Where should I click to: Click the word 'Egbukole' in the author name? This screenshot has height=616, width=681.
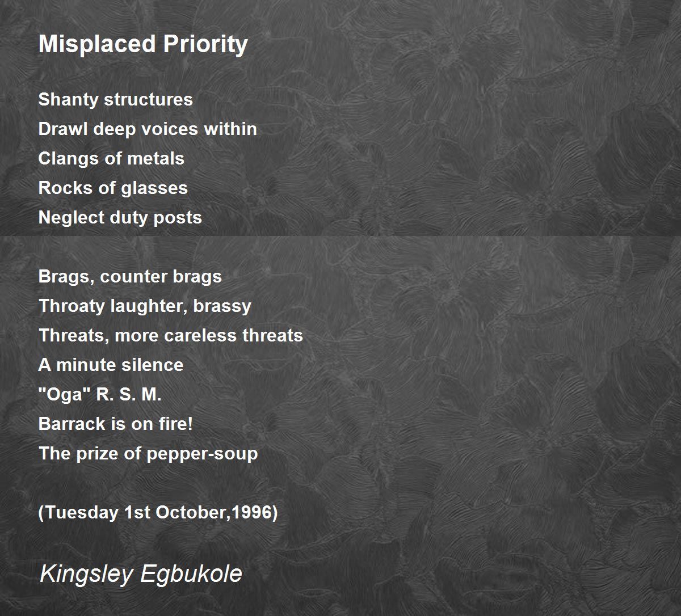coord(191,573)
